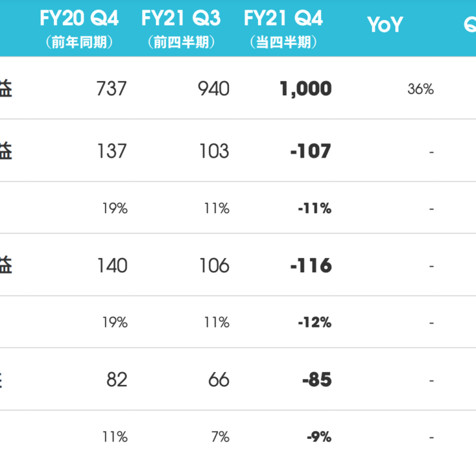Viewport: 476px width, 457px height.
Task: Click the FY21 Q3 column header
Action: [181, 19]
